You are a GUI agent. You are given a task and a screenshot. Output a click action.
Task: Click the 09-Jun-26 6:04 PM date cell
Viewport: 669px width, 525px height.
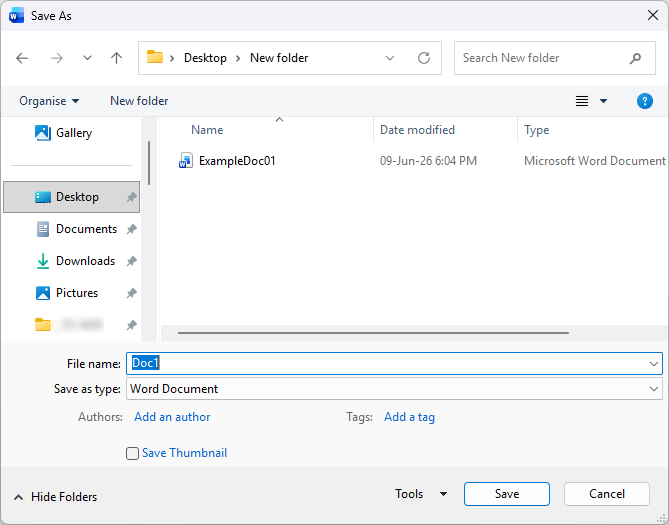(x=428, y=161)
